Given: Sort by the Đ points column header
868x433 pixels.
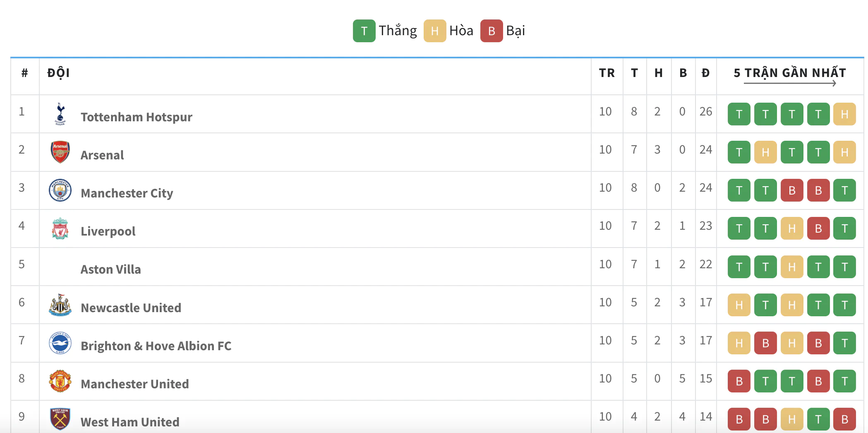Looking at the screenshot, I should (705, 73).
